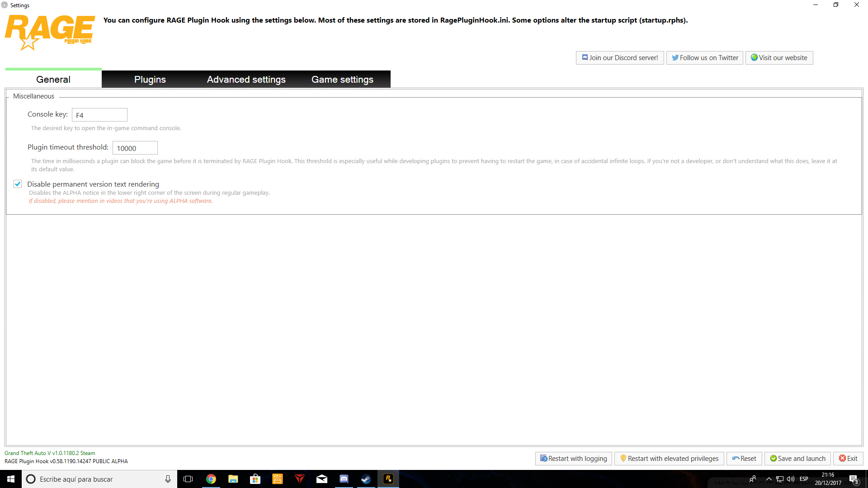The width and height of the screenshot is (868, 488).
Task: Open File Explorer from the taskbar
Action: coord(233,479)
